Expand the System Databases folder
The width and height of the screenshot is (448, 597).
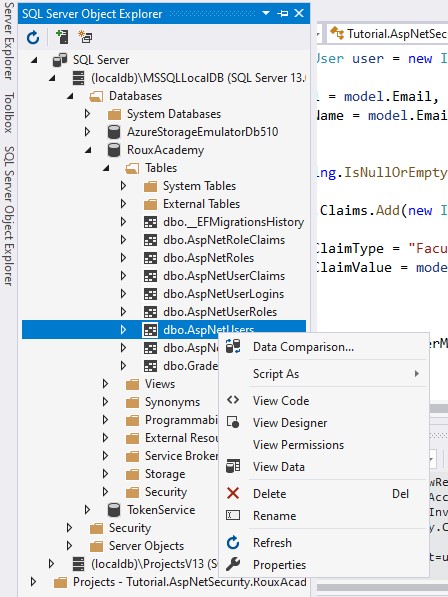(87, 113)
